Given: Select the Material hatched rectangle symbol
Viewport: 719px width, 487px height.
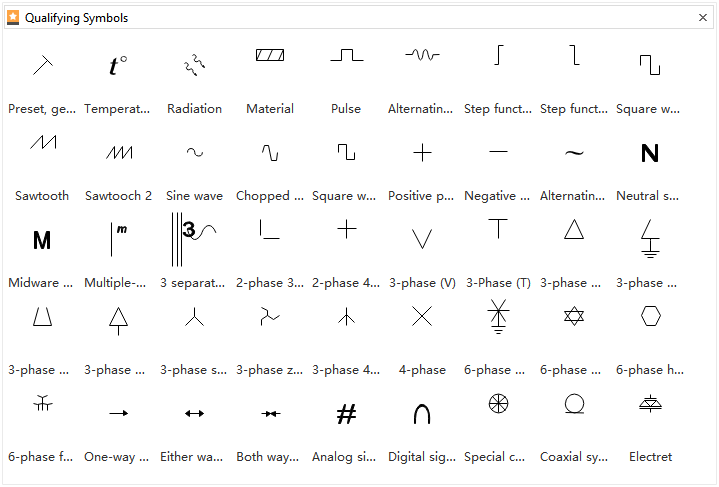Looking at the screenshot, I should pos(270,55).
